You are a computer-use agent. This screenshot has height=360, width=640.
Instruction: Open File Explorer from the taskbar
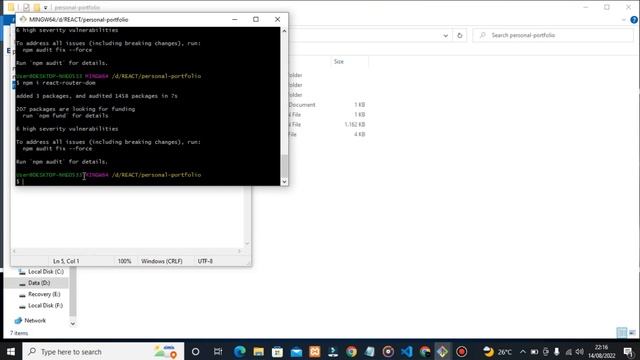point(258,351)
